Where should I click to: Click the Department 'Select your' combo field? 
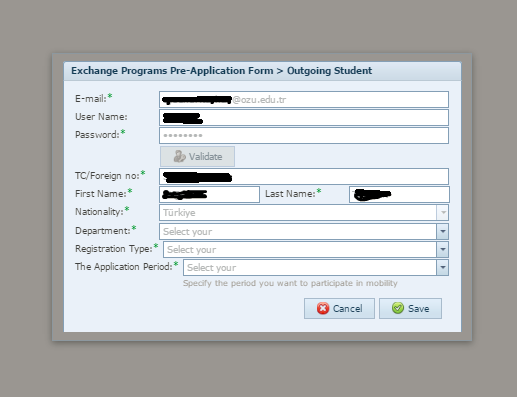[298, 231]
